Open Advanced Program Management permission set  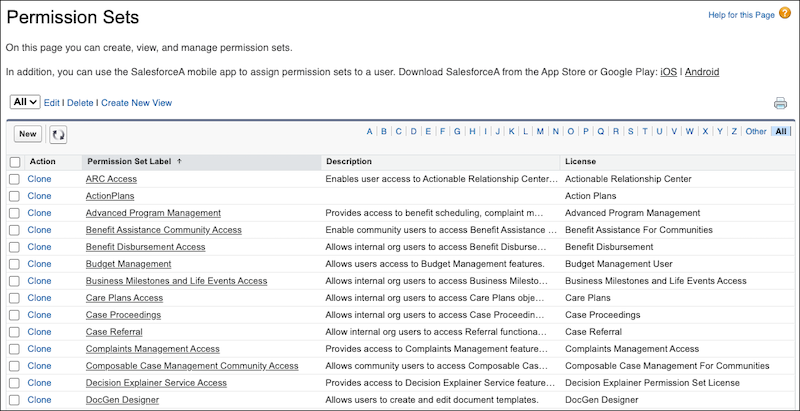(x=153, y=213)
